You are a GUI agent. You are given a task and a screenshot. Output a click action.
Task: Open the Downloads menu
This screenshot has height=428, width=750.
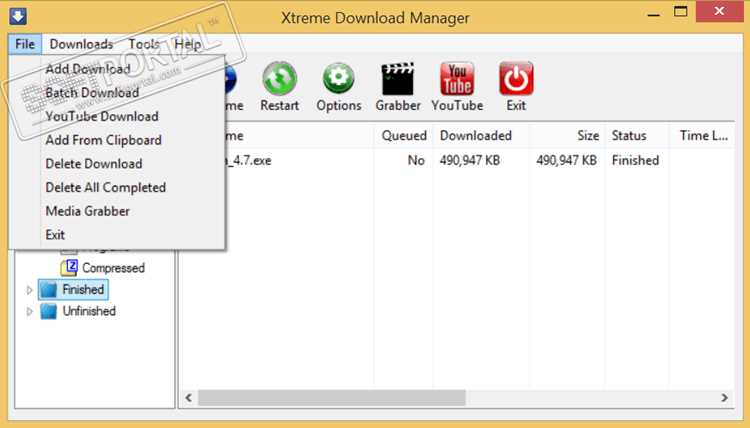coord(81,44)
